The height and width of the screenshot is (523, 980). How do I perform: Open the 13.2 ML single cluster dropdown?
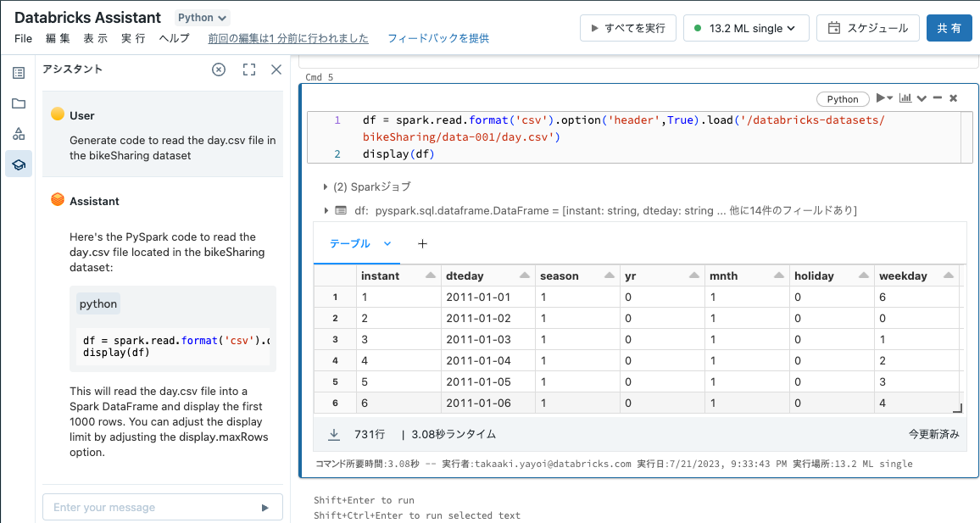pyautogui.click(x=746, y=27)
